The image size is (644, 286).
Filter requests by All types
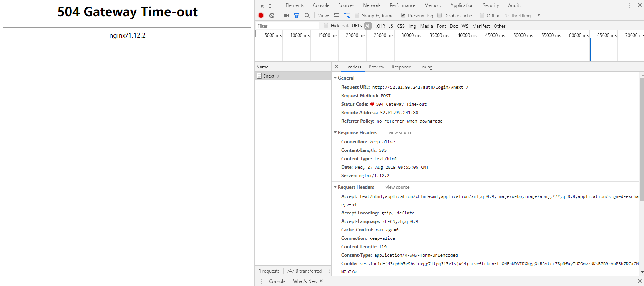(x=368, y=26)
